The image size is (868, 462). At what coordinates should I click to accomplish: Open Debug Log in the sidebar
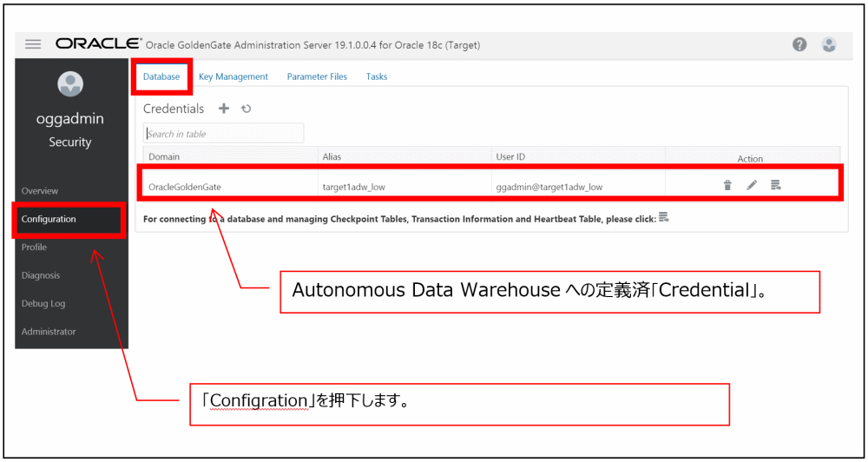[x=43, y=304]
